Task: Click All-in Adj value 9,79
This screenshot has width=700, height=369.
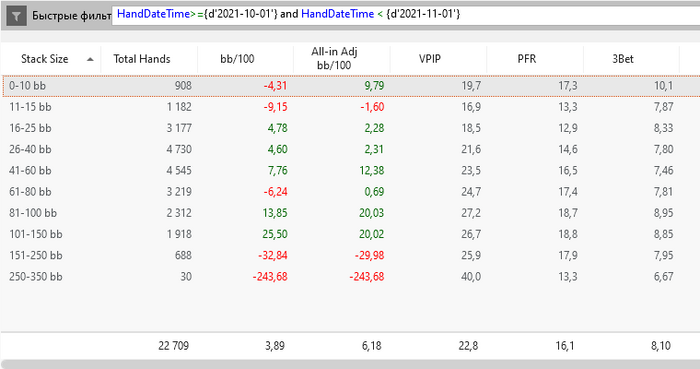Action: point(374,86)
